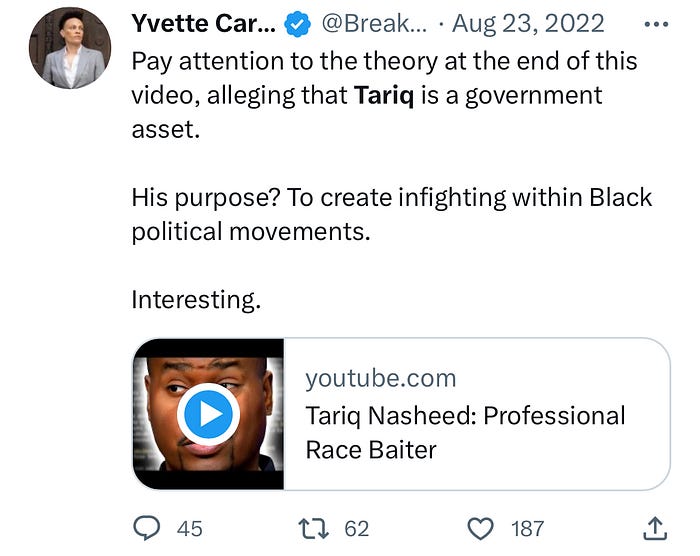Visit the @Break... handle profile
The height and width of the screenshot is (556, 700).
(x=374, y=23)
